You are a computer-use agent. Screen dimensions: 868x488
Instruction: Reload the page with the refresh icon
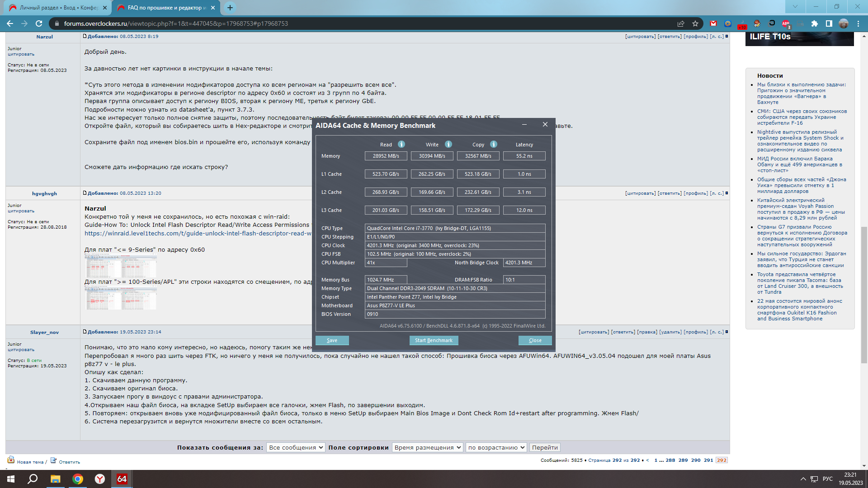(39, 23)
